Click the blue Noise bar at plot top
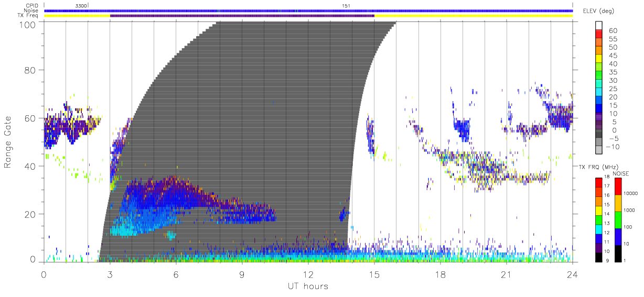 pos(308,10)
